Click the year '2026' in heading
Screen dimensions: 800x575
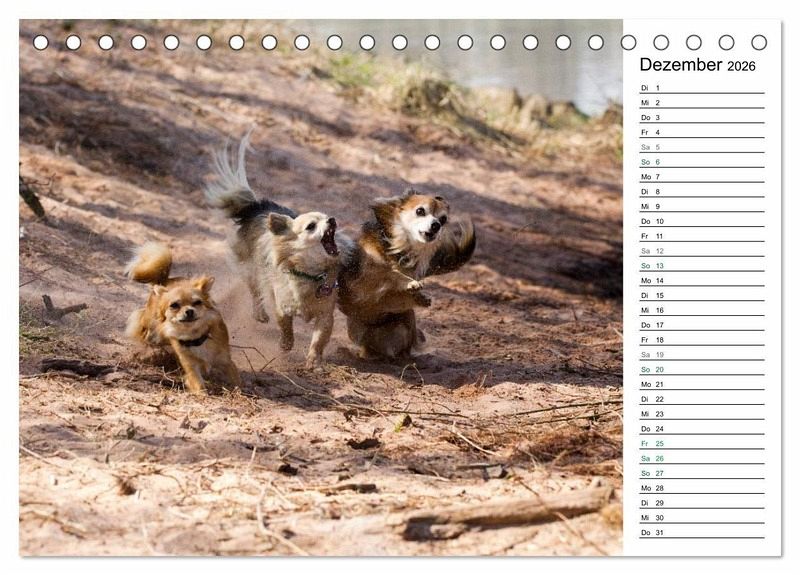(741, 66)
